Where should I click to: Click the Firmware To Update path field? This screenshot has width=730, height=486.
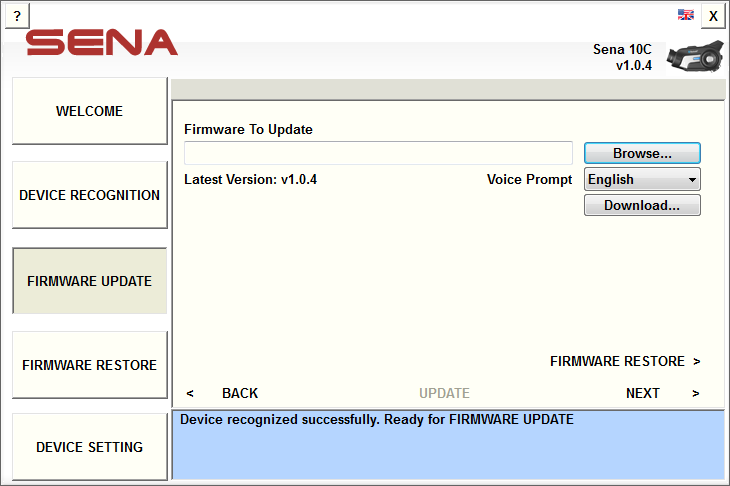pyautogui.click(x=378, y=153)
